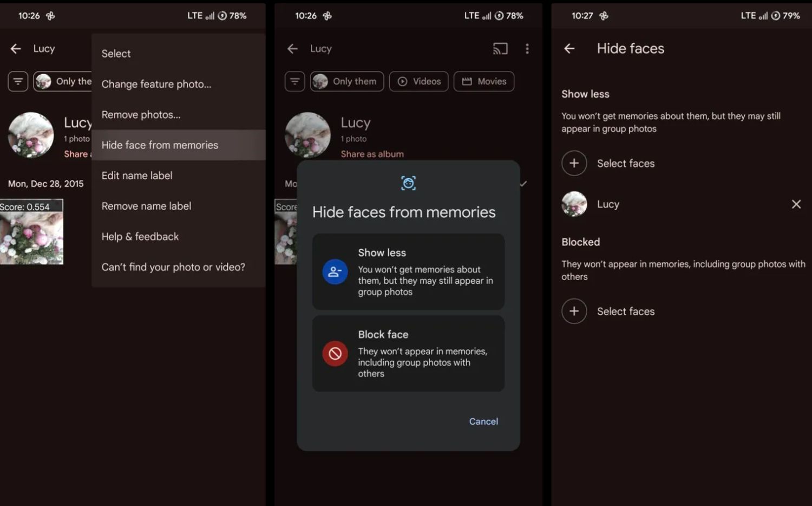The image size is (812, 506).
Task: Click plus icon under Blocked section
Action: [574, 312]
